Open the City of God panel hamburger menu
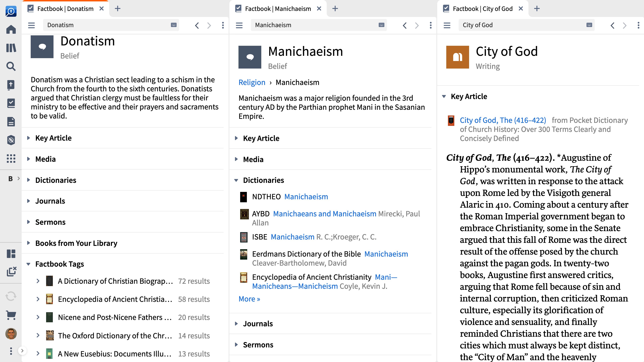The image size is (644, 362). pos(447,25)
